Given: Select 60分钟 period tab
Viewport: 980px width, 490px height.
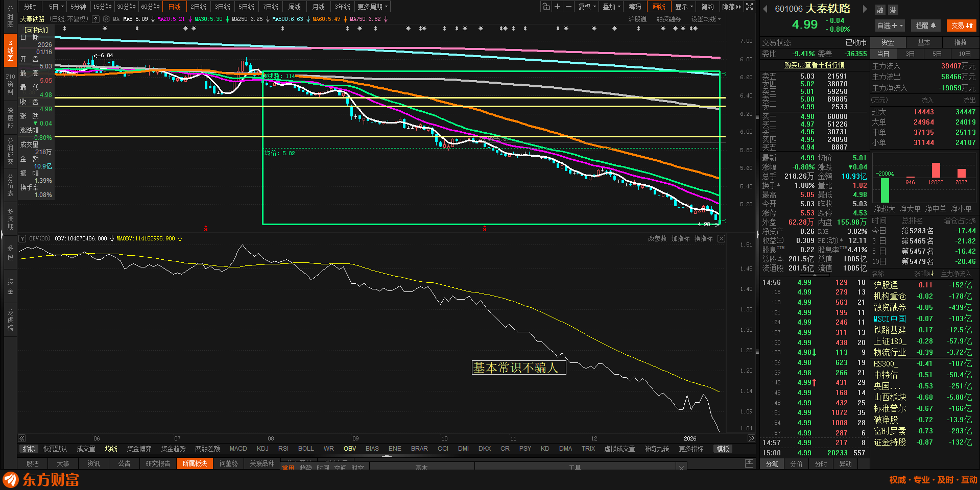Looking at the screenshot, I should [150, 7].
